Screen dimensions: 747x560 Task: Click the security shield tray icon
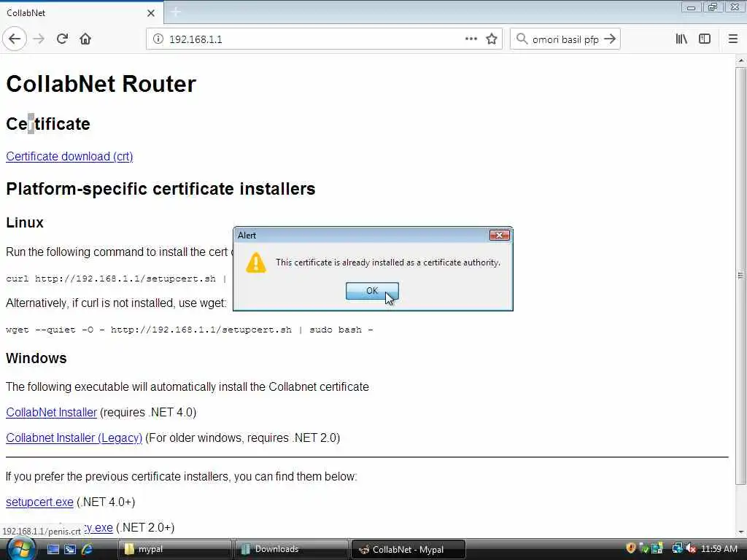point(631,548)
